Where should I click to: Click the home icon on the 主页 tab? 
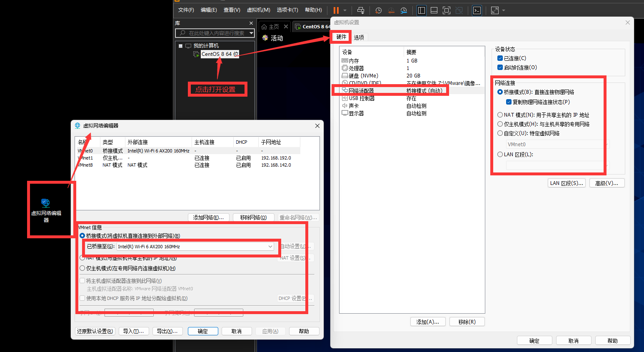(264, 27)
